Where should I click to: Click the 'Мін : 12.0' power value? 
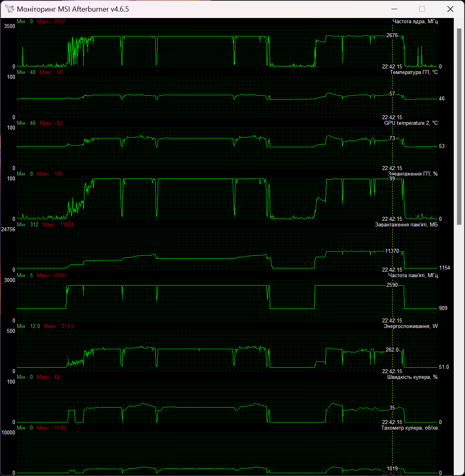pyautogui.click(x=28, y=326)
